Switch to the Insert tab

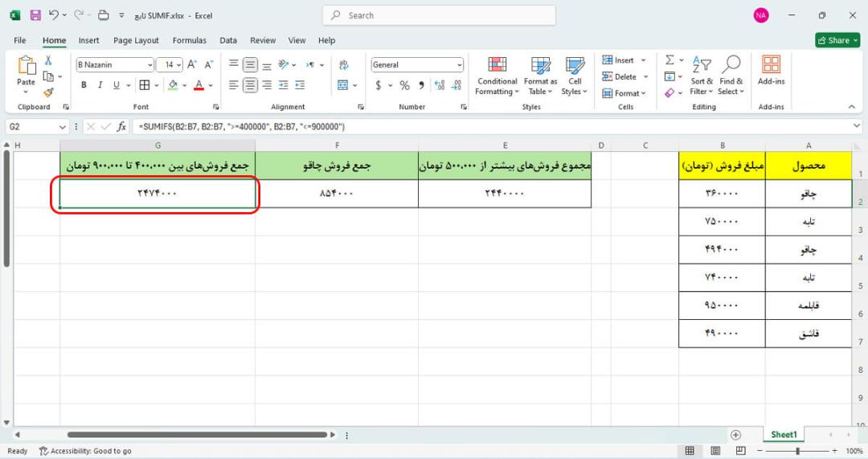coord(88,40)
